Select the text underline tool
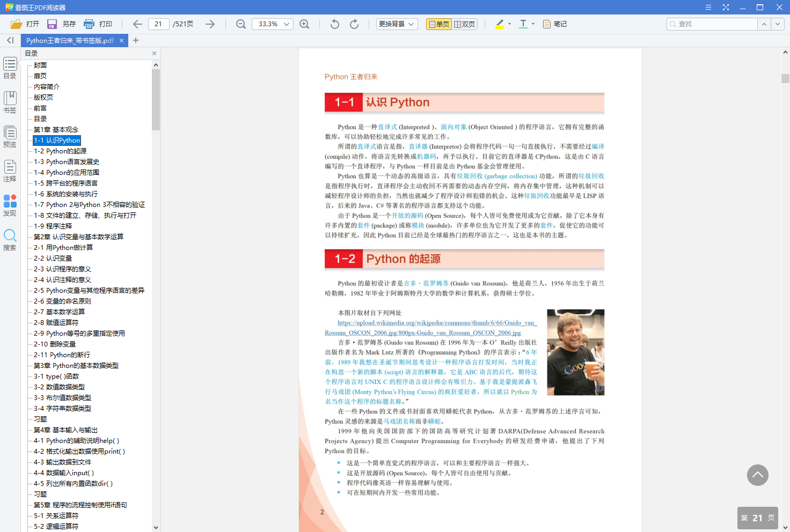This screenshot has width=790, height=532. click(523, 24)
